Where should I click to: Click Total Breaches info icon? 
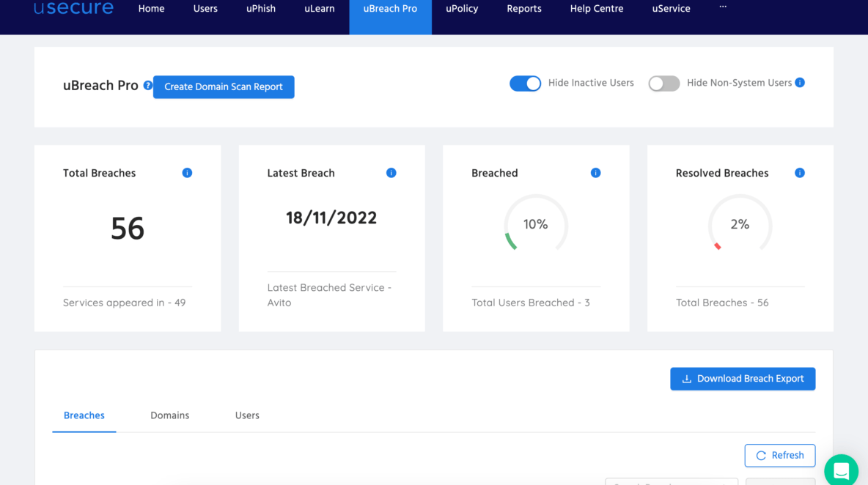pos(187,173)
